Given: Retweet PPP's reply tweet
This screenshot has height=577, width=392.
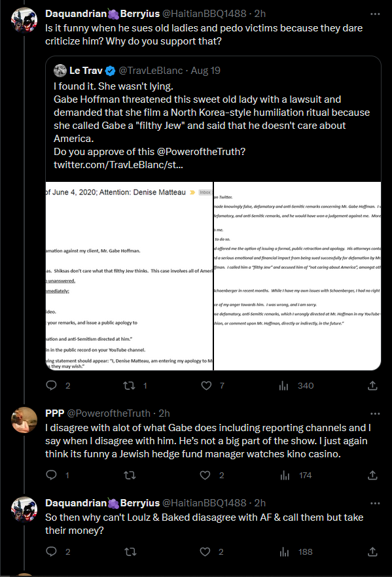Looking at the screenshot, I should click(x=130, y=475).
